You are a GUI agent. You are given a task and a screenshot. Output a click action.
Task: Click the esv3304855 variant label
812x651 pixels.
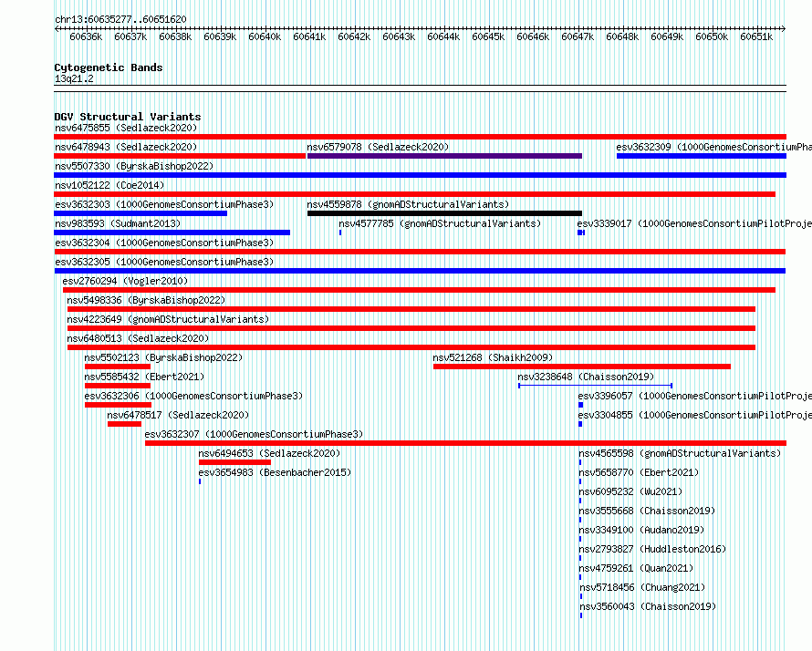(x=695, y=415)
